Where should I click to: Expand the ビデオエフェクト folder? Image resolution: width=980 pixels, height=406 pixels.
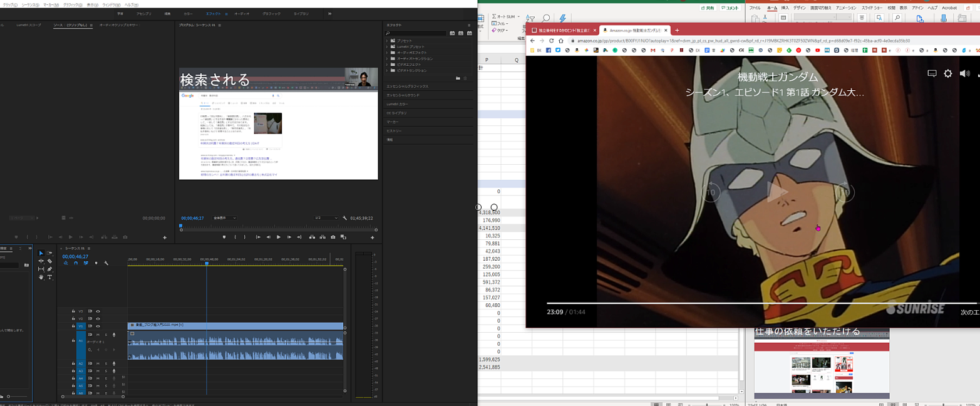click(388, 65)
